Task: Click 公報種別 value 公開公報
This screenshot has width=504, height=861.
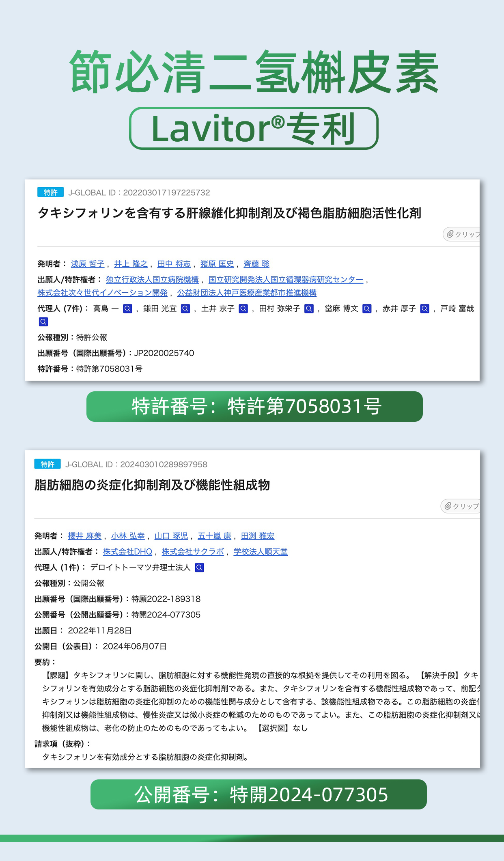Action: (89, 583)
